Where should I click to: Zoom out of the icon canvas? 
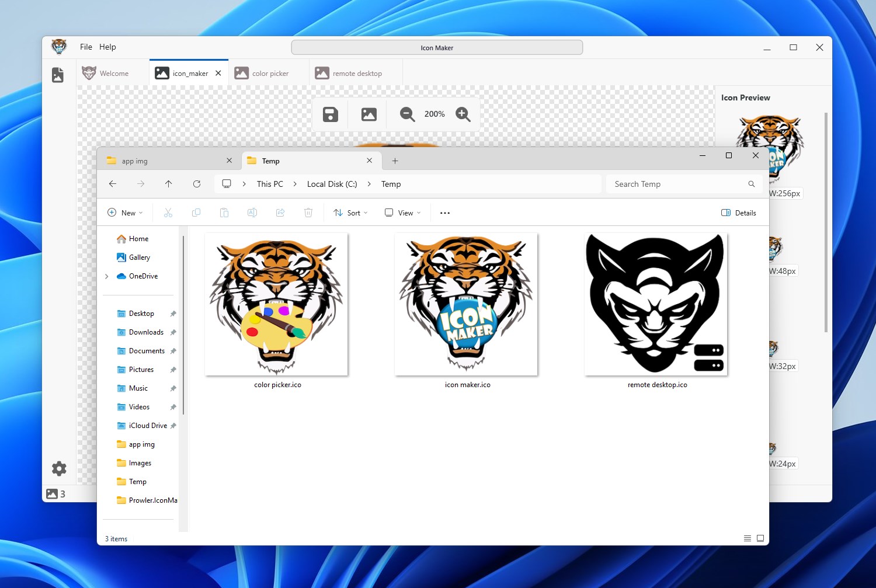click(407, 114)
